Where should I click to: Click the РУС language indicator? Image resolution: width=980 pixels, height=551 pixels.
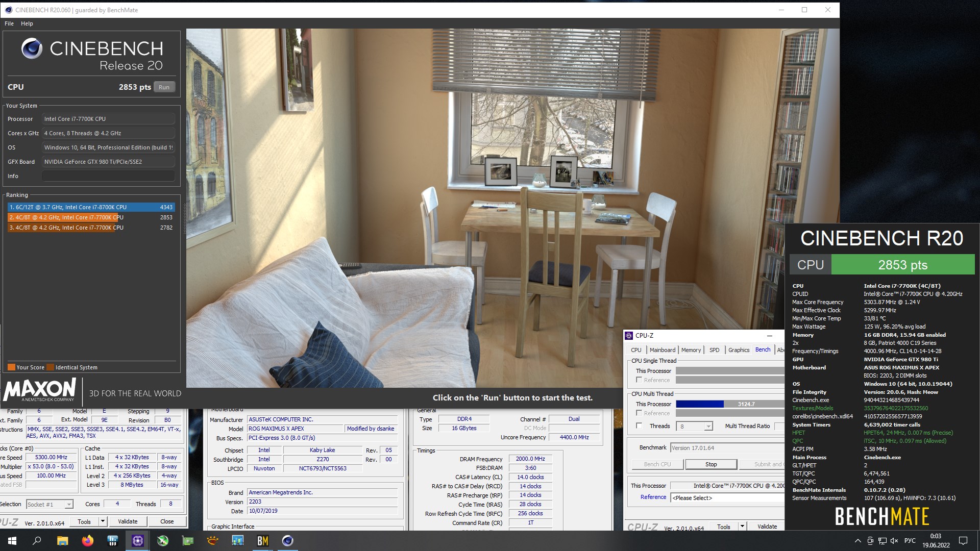(910, 541)
